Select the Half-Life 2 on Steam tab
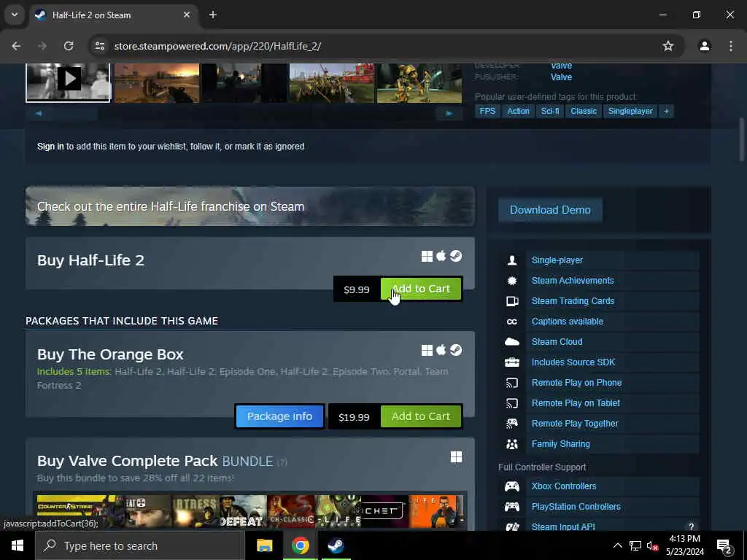Viewport: 747px width, 560px height. tap(115, 15)
